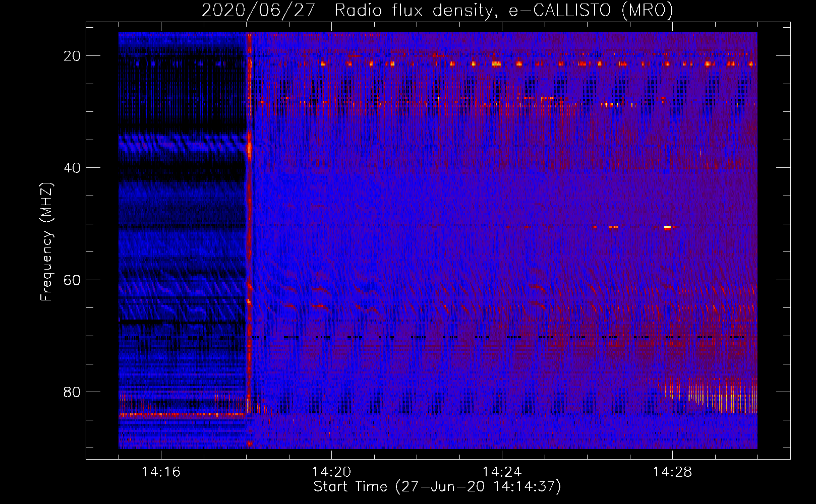Viewport: 816px width, 504px height.
Task: Click the 14:20 time tick label
Action: coord(331,472)
